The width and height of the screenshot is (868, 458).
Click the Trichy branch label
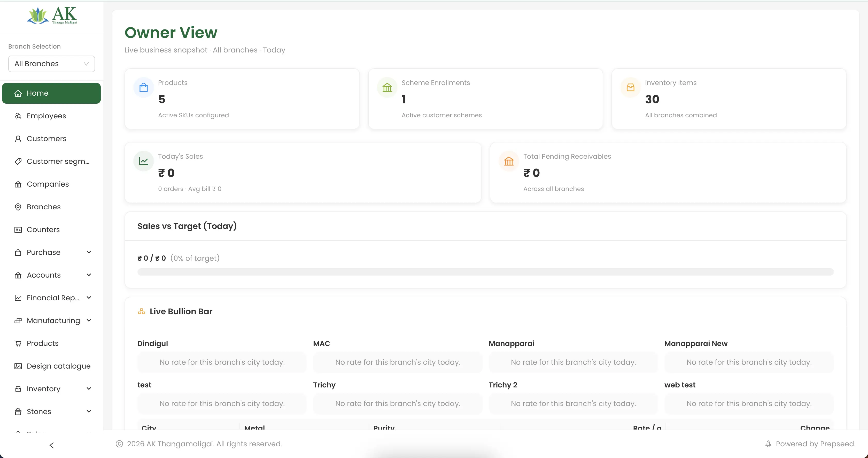[324, 385]
